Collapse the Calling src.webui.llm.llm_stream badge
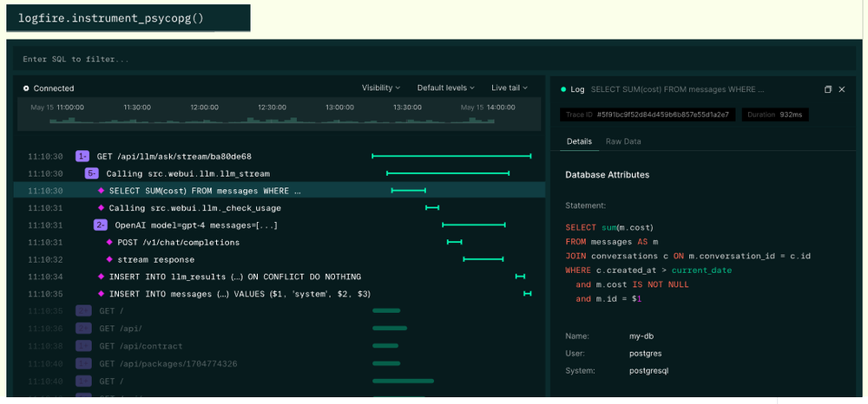The width and height of the screenshot is (868, 404). (92, 173)
